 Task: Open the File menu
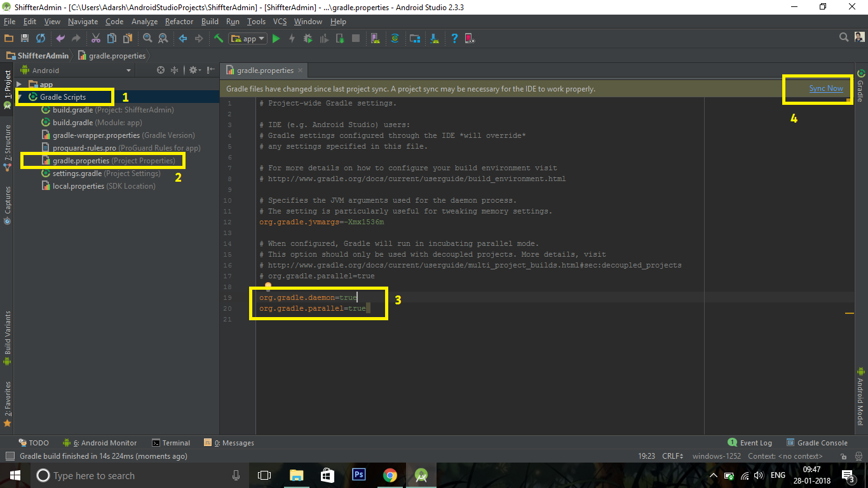9,22
